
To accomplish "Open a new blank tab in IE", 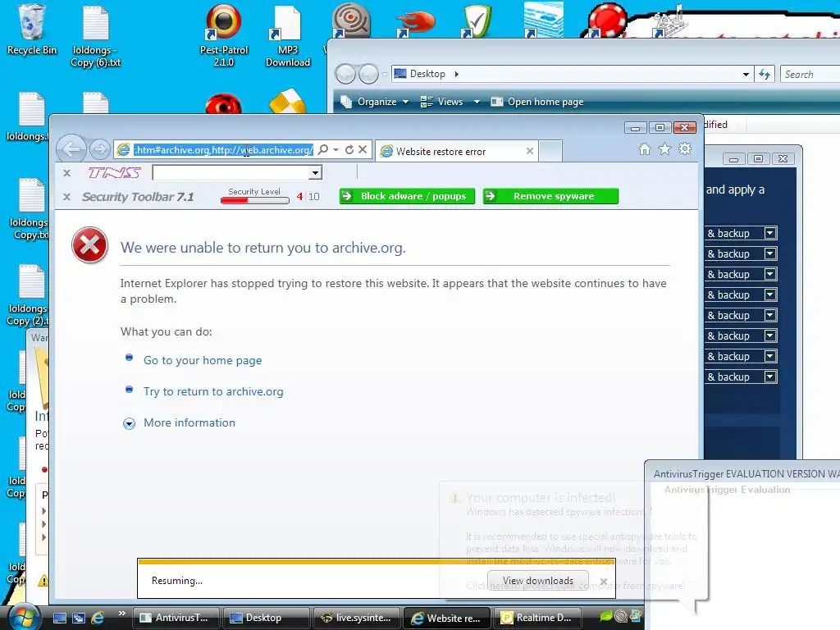I will point(550,151).
